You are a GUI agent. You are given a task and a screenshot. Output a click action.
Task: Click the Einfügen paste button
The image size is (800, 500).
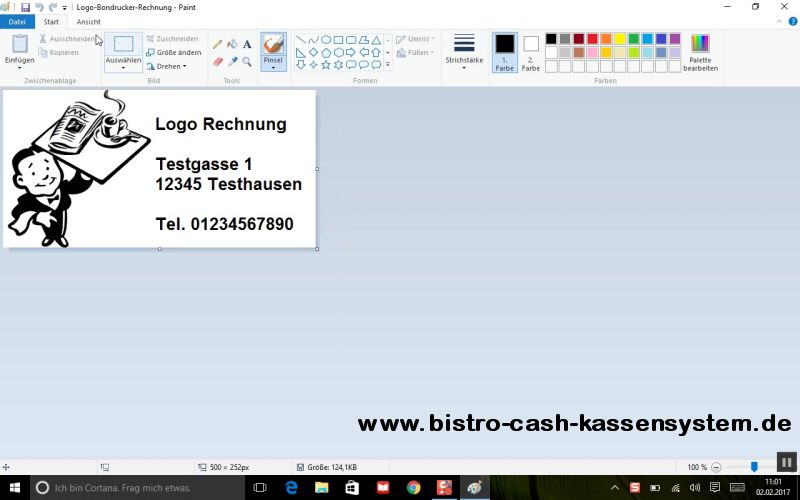tap(19, 50)
